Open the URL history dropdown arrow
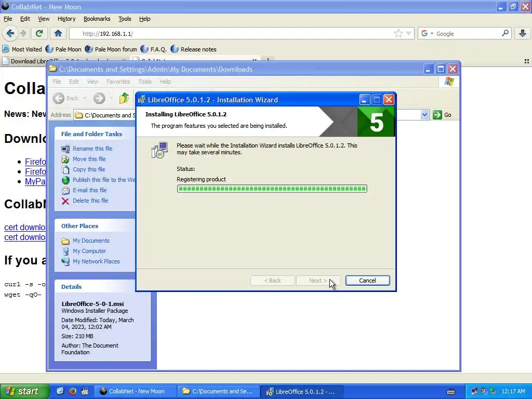532x399 pixels. point(408,33)
